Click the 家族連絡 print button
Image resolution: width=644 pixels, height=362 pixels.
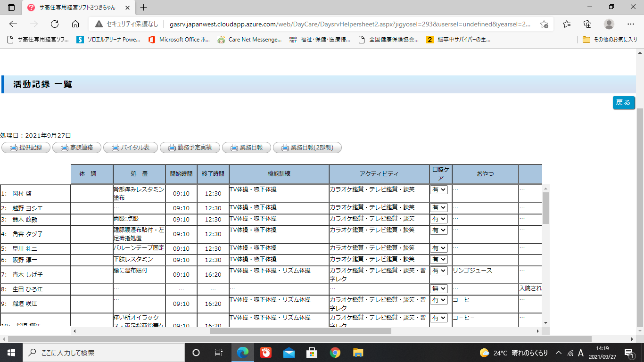(76, 148)
